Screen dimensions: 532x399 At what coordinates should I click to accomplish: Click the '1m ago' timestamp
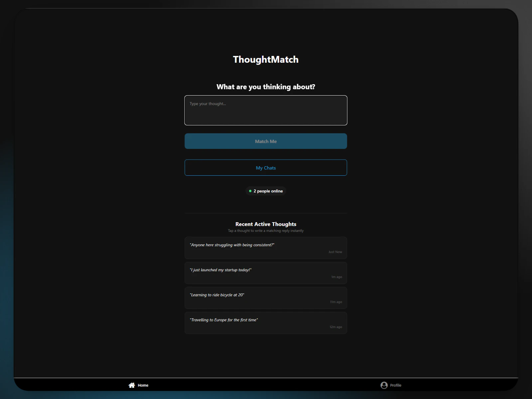coord(336,277)
